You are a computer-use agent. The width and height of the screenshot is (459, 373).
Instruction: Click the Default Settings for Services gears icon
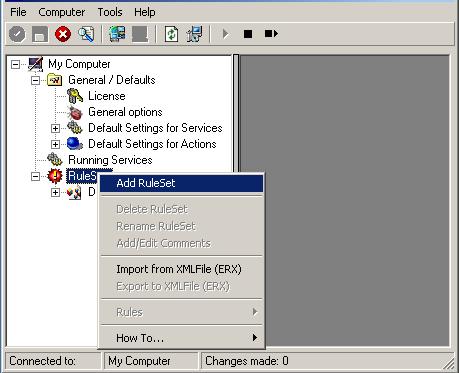point(75,128)
